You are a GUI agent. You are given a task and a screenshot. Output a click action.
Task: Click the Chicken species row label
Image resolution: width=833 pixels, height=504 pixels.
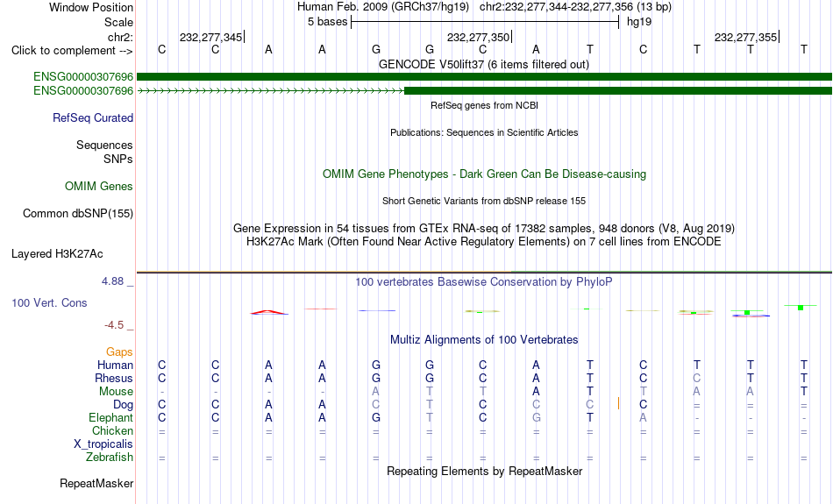pyautogui.click(x=112, y=430)
